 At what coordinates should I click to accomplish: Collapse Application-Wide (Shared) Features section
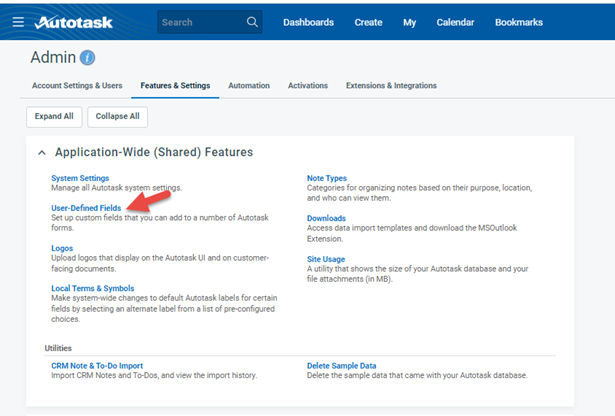42,153
